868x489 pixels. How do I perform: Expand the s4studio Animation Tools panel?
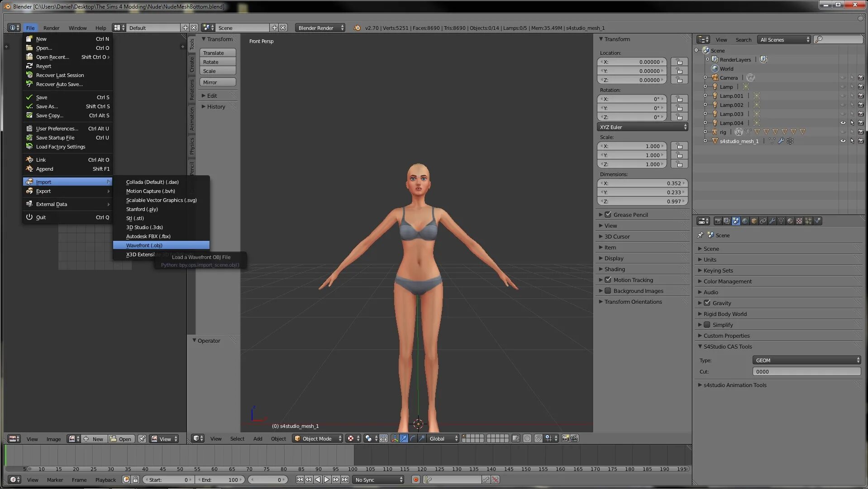[x=778, y=385]
